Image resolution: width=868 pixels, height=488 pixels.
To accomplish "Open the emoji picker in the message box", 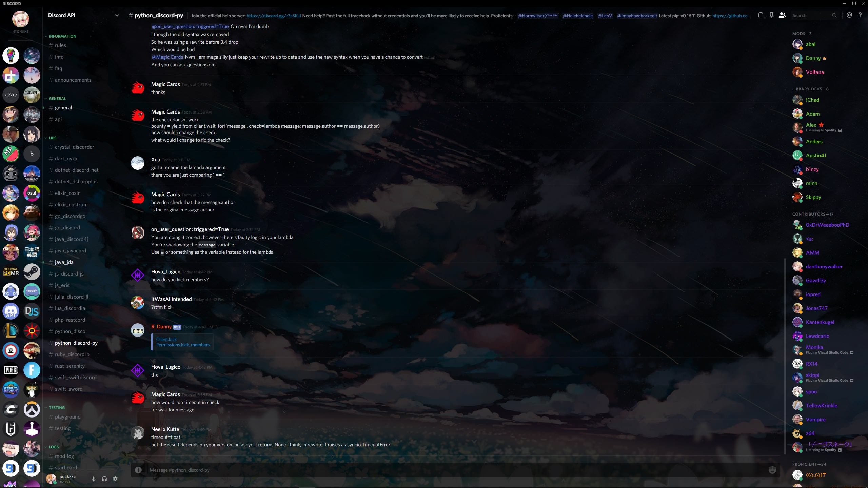I will 772,470.
